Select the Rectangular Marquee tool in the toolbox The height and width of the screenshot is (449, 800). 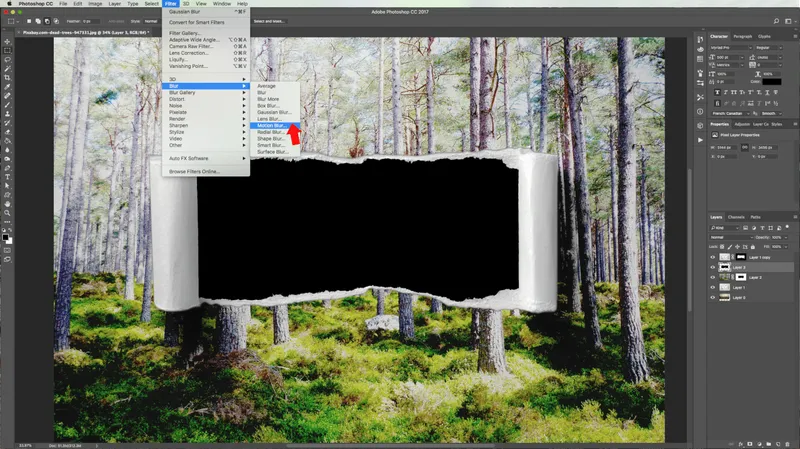pyautogui.click(x=7, y=51)
